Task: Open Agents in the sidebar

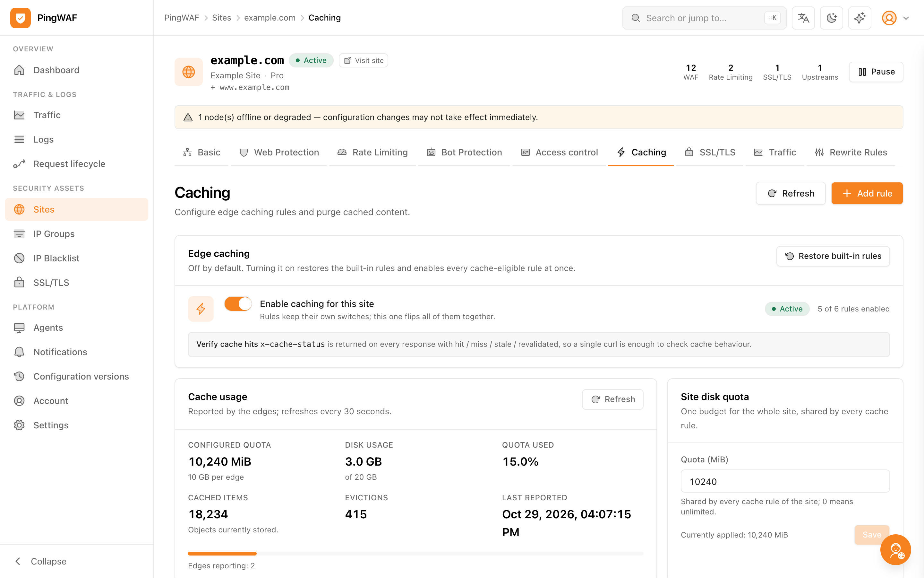Action: point(77,328)
